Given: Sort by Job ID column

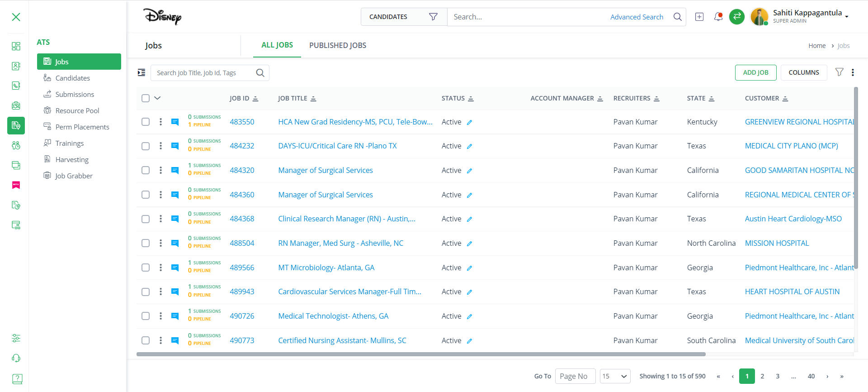Looking at the screenshot, I should (255, 99).
